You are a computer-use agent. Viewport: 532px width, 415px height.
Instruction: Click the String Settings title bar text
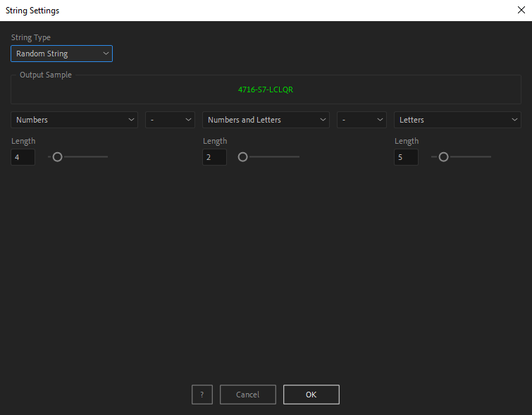(32, 11)
